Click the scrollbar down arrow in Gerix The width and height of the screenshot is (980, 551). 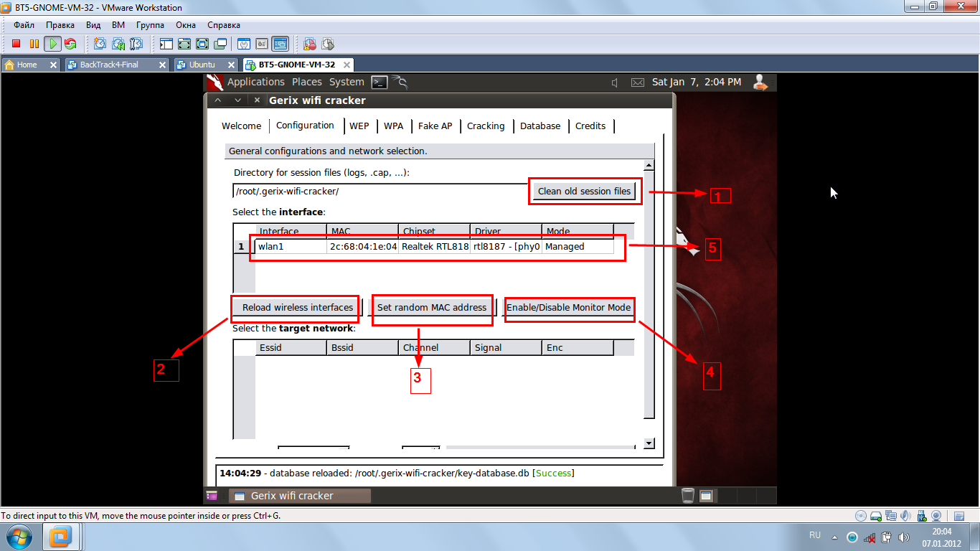tap(649, 443)
